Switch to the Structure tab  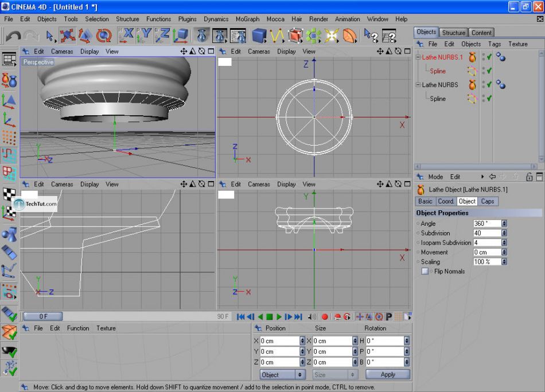click(x=454, y=33)
